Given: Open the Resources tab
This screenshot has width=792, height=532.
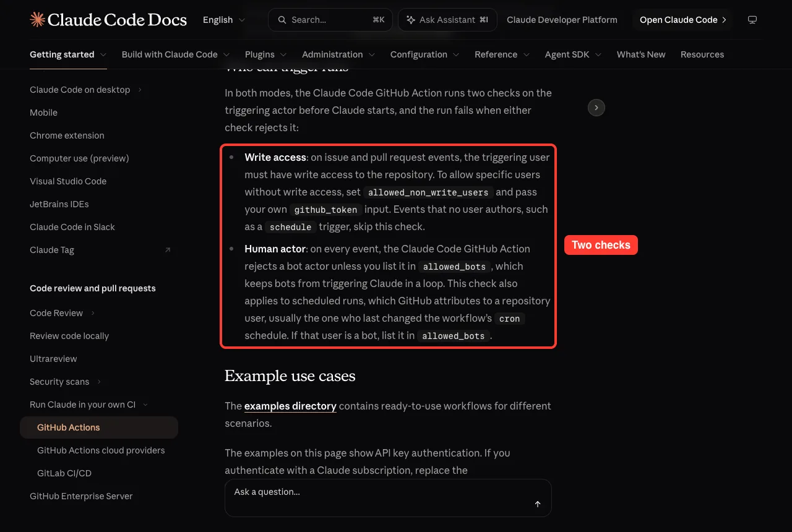Looking at the screenshot, I should coord(702,54).
